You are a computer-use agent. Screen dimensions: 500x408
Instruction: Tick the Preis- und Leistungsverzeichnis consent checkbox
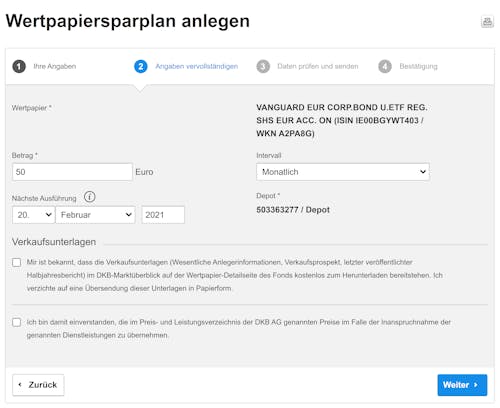tap(16, 322)
